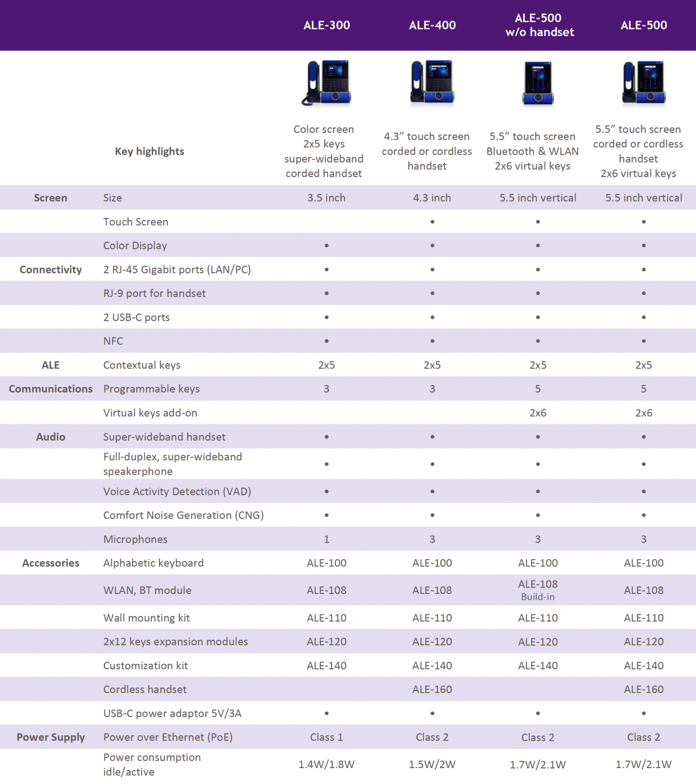Click the Touch Screen row label
Screen dimensions: 696x784
pyautogui.click(x=136, y=222)
